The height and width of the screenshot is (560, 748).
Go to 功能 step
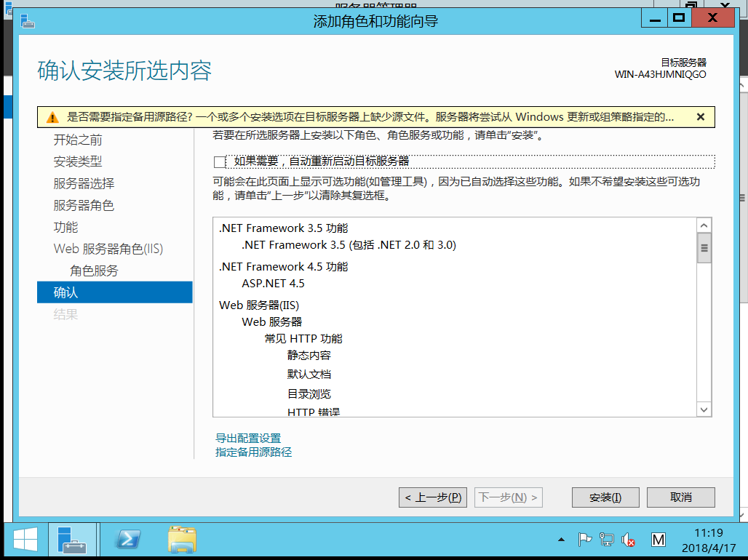[x=65, y=227]
